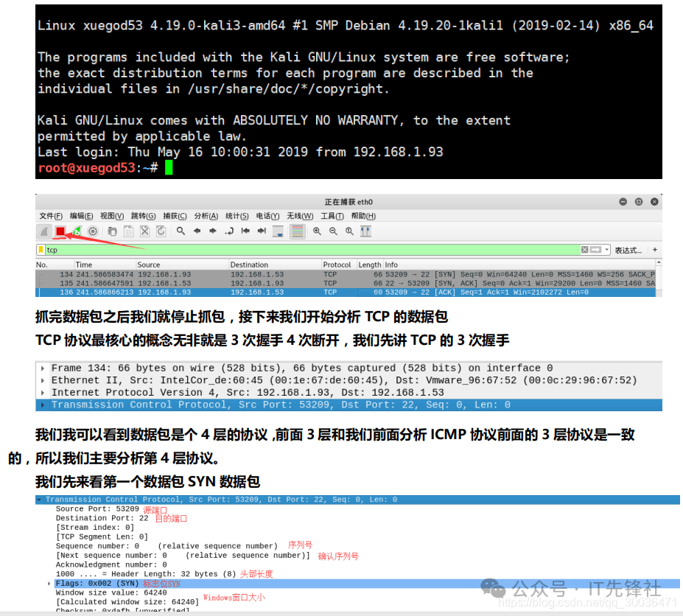This screenshot has width=683, height=616.
Task: Click the restart capture icon
Action: pos(77,231)
